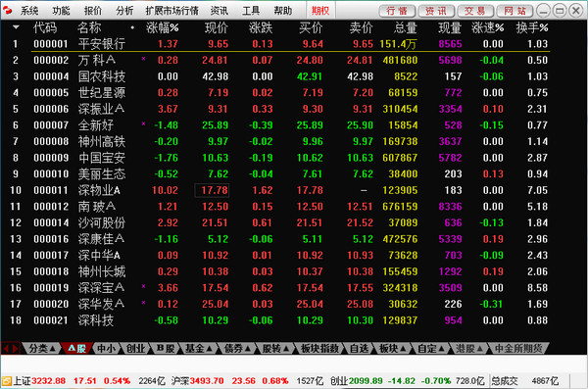588x389 pixels.
Task: Sort by 总量 column header
Action: [406, 27]
